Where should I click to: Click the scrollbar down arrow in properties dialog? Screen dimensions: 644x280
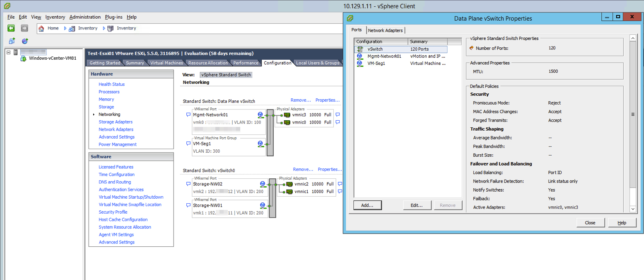[632, 209]
